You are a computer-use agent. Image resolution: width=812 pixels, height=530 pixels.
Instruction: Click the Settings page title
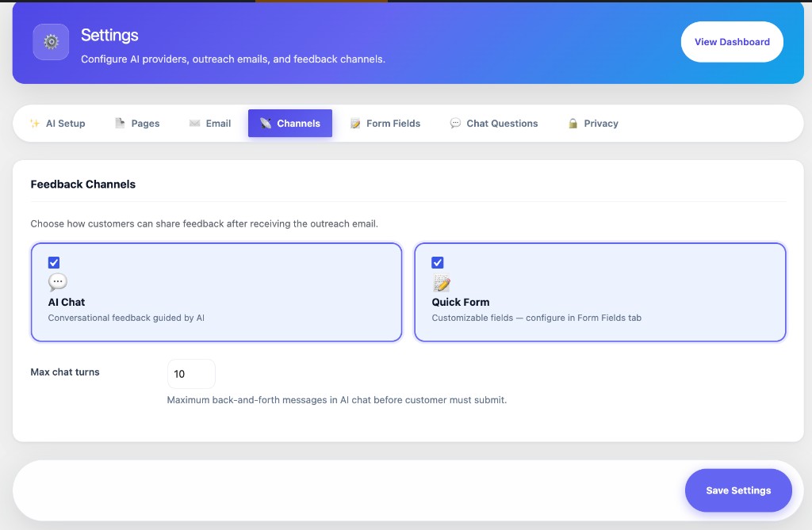[x=109, y=35]
